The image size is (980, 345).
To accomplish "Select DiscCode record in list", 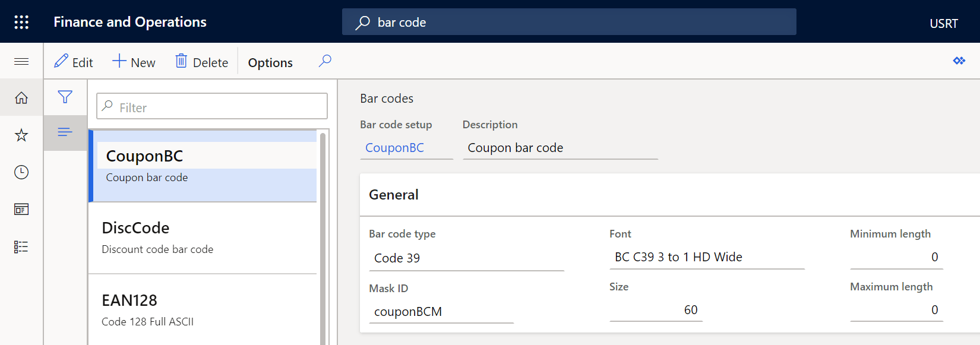I will (203, 238).
